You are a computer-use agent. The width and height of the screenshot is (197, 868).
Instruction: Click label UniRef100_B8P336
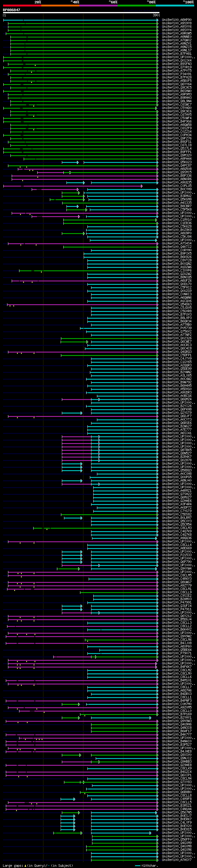tap(177, 176)
